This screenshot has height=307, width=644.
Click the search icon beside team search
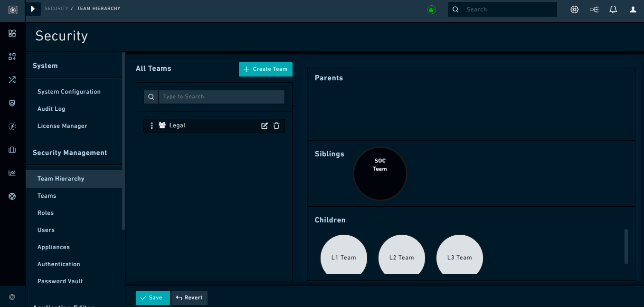(x=151, y=97)
